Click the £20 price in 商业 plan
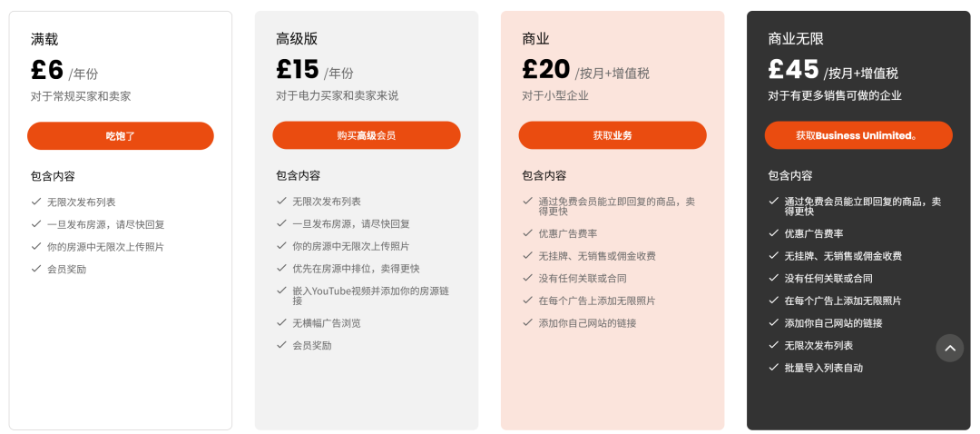The width and height of the screenshot is (980, 434). 546,70
